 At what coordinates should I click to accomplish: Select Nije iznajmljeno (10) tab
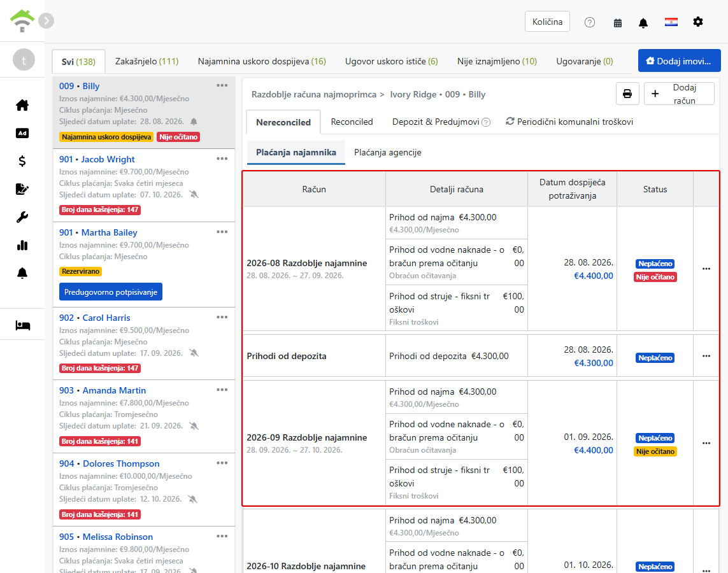pos(497,61)
